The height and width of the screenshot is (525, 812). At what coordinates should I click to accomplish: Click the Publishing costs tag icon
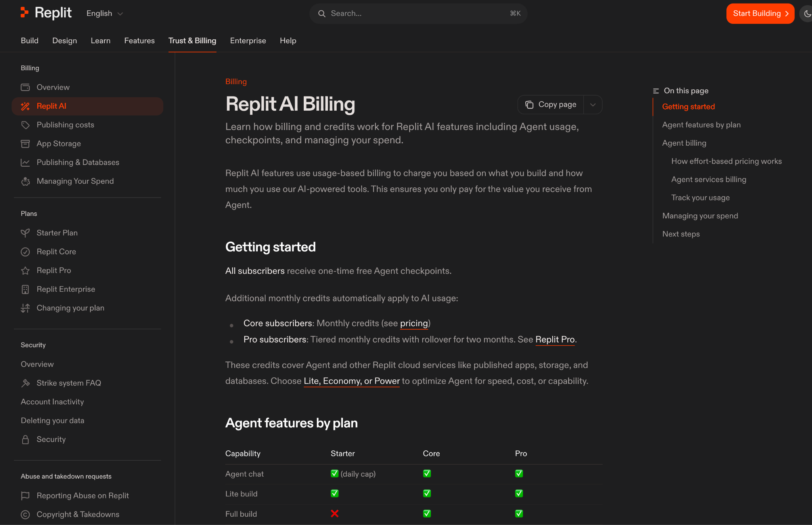(25, 125)
